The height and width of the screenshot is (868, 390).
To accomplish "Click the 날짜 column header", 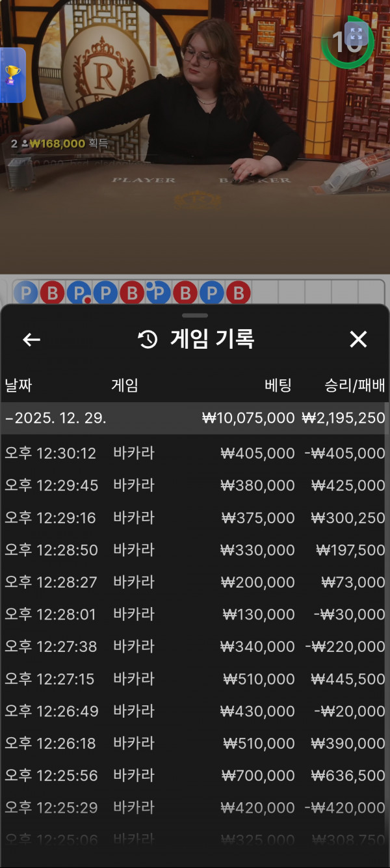I will 18,385.
